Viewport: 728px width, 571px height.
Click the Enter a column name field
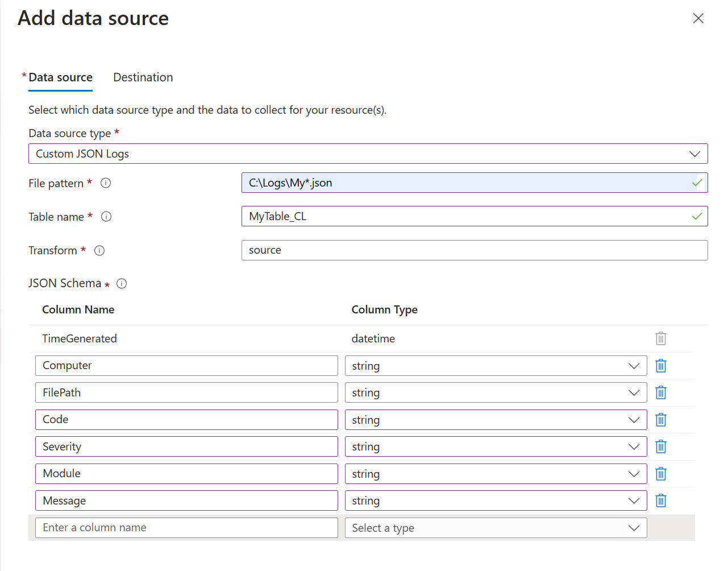186,528
